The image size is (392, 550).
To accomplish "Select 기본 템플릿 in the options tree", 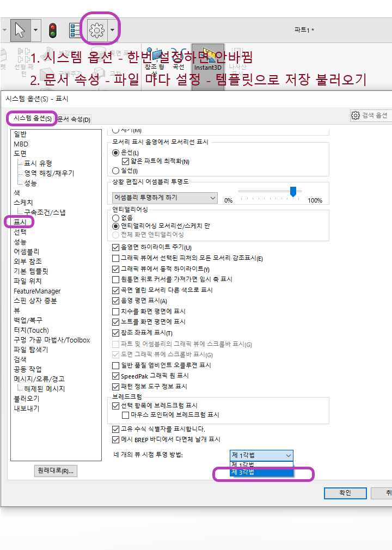I will tap(31, 271).
